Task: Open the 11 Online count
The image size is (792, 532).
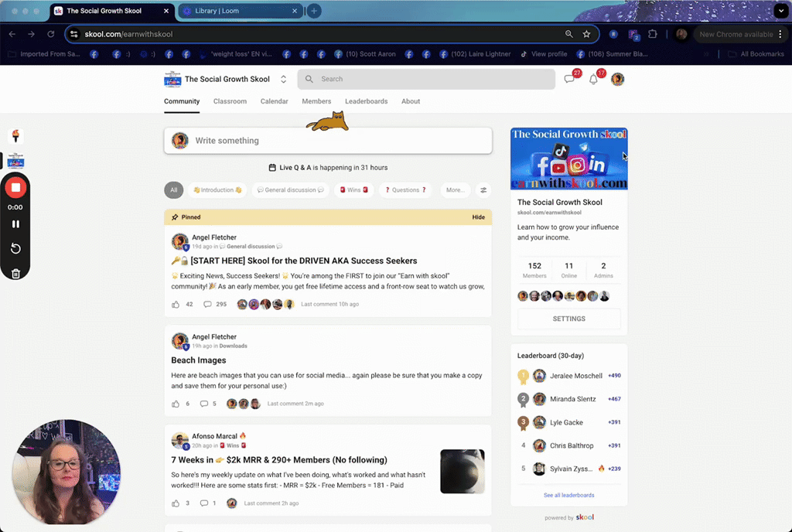Action: coord(568,270)
